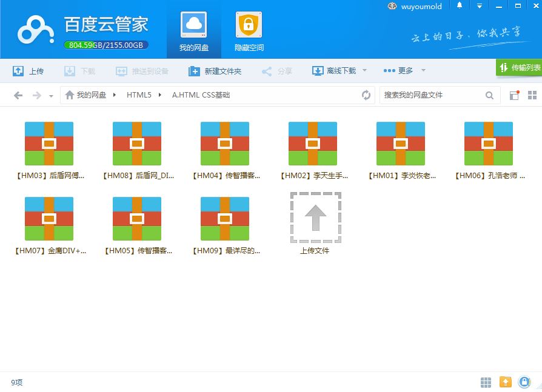Click the 下载 download button
The width and height of the screenshot is (542, 392).
pos(80,71)
